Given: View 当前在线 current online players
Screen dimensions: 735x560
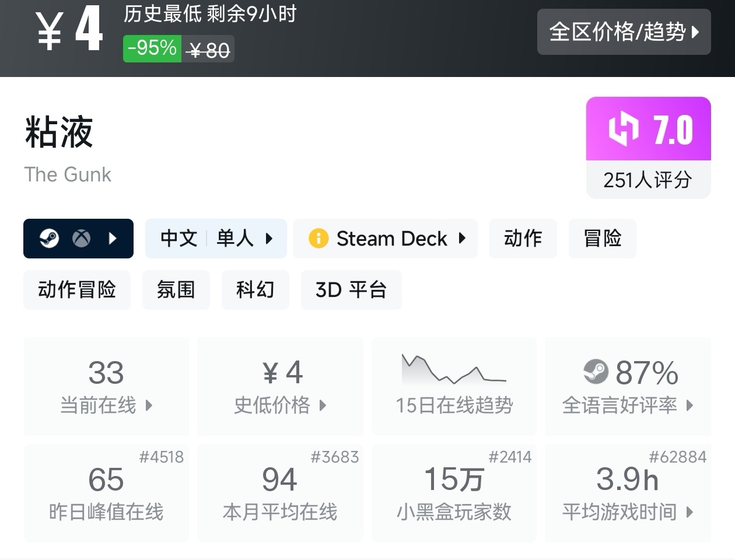Looking at the screenshot, I should coord(106,386).
